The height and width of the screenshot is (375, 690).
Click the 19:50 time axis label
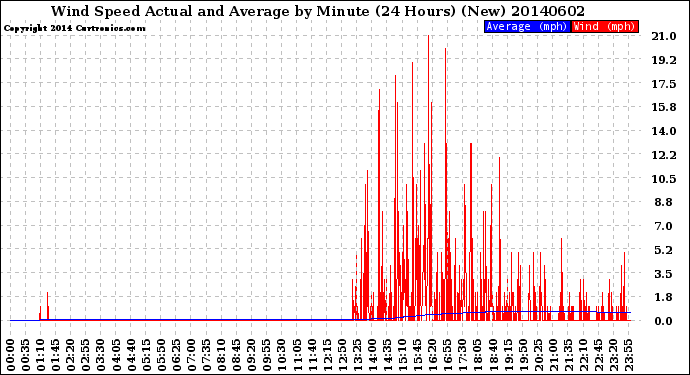(x=523, y=355)
